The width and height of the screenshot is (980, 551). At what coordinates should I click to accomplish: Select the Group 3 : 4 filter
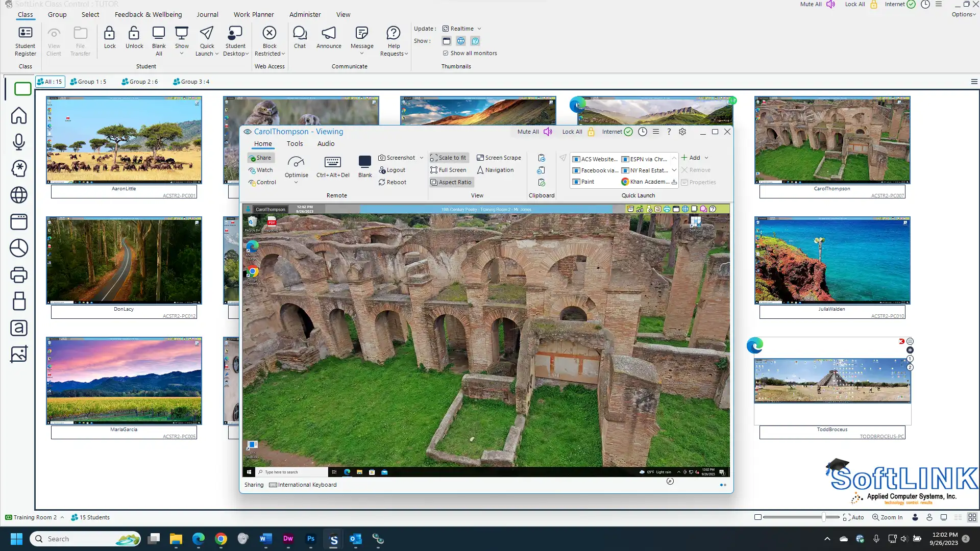(x=191, y=82)
